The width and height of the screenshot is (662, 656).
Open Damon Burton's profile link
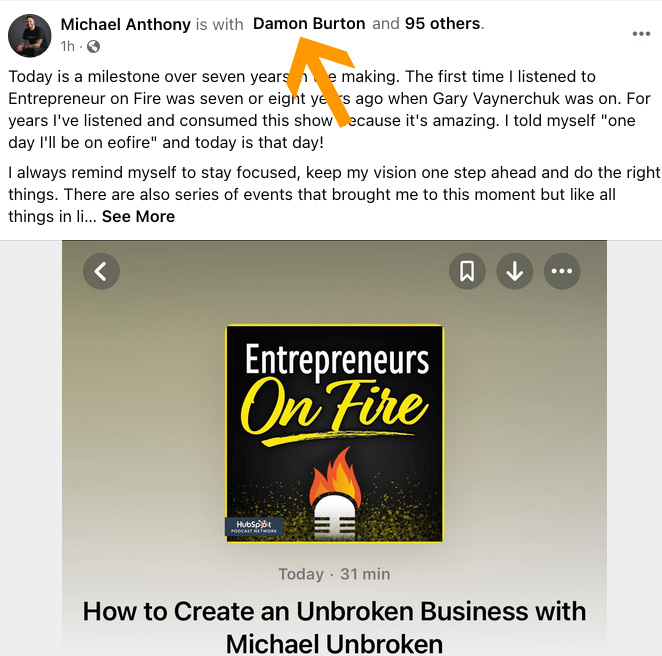tap(309, 24)
